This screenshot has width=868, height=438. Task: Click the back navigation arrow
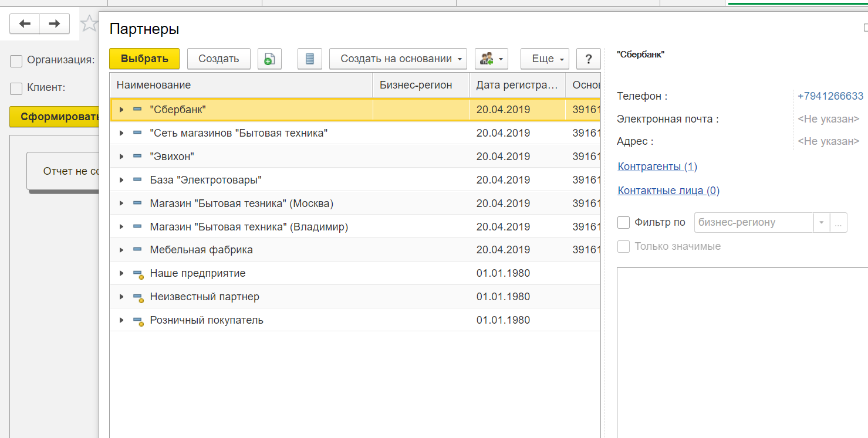coord(25,23)
